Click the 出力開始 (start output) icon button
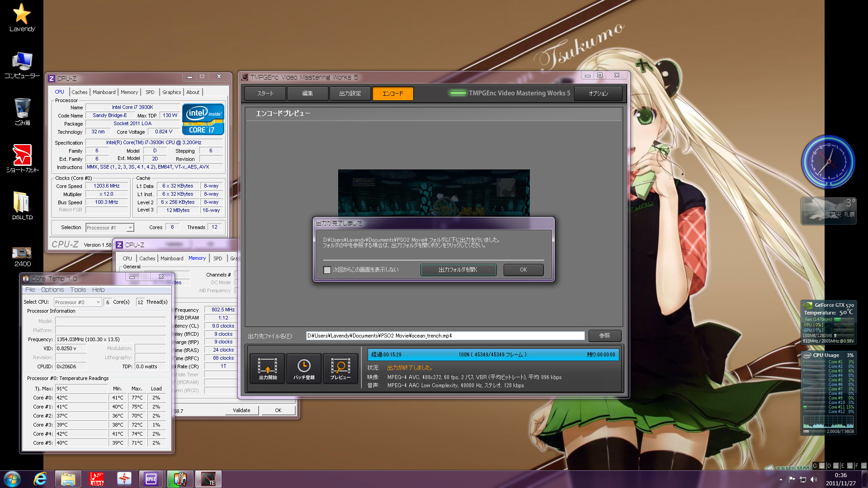The height and width of the screenshot is (488, 868). (x=267, y=368)
